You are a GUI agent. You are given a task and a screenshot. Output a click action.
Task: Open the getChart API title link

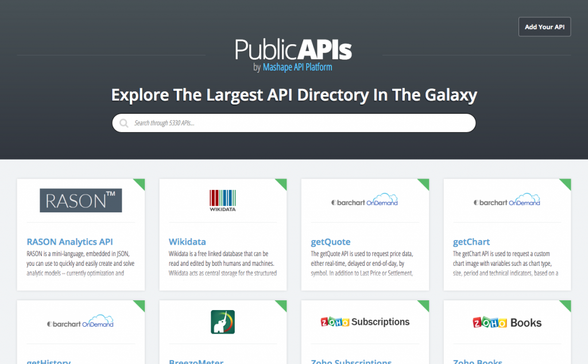(x=471, y=242)
